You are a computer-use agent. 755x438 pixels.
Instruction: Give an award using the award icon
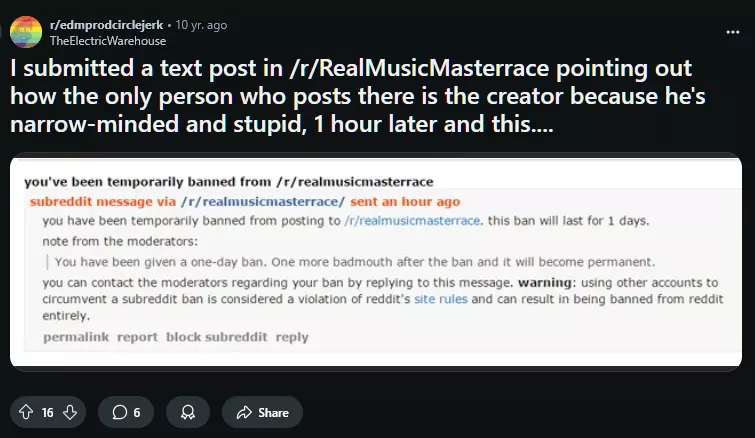click(x=187, y=412)
